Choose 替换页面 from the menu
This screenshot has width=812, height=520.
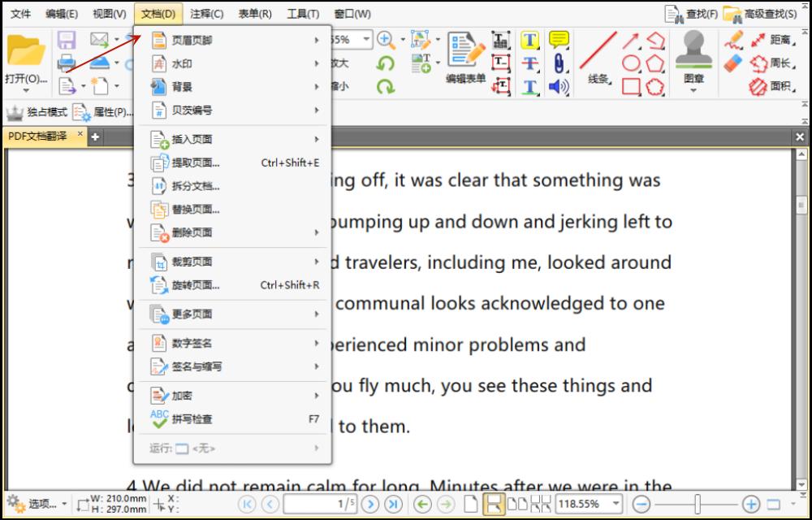click(232, 210)
